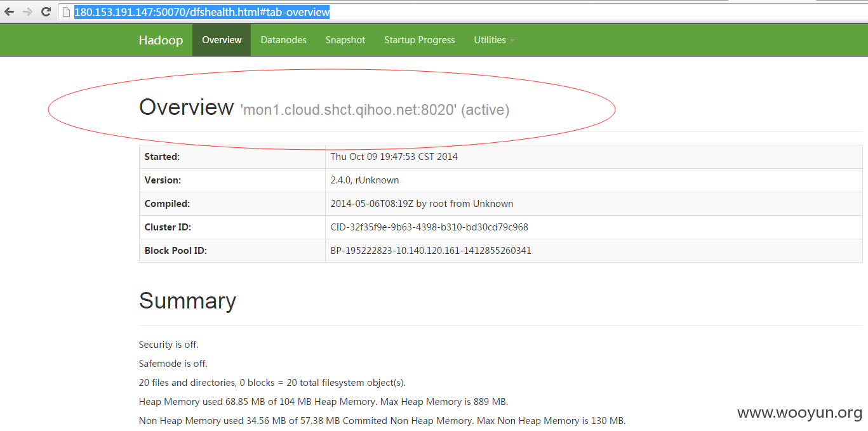Select the Heap Memory used 68.85 MB line
This screenshot has width=868, height=431.
coord(324,402)
